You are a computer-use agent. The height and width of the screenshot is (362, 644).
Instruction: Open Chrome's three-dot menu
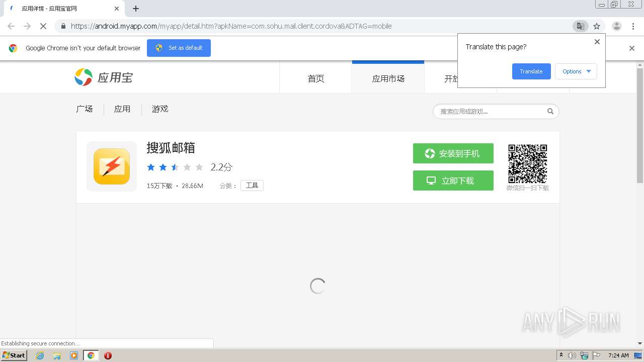click(633, 26)
